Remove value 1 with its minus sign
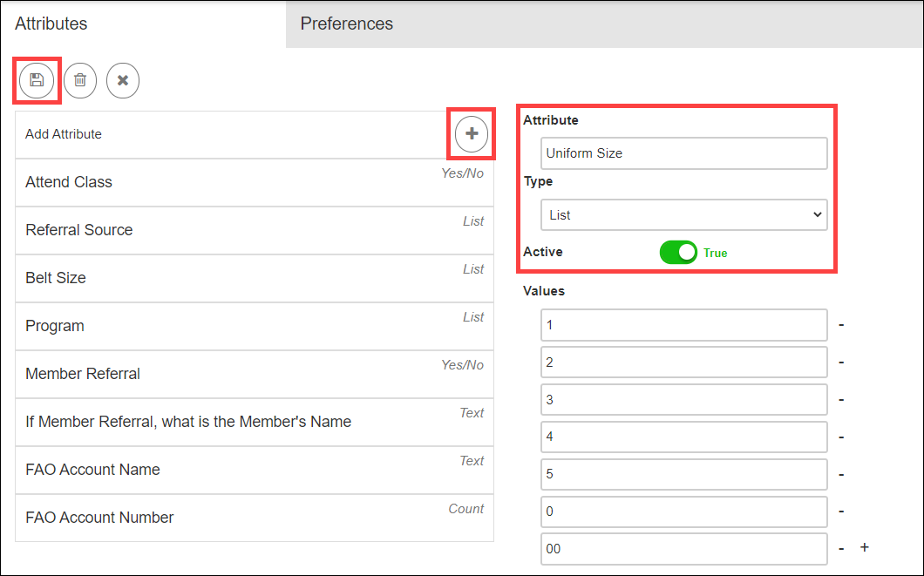The width and height of the screenshot is (924, 576). pyautogui.click(x=841, y=325)
